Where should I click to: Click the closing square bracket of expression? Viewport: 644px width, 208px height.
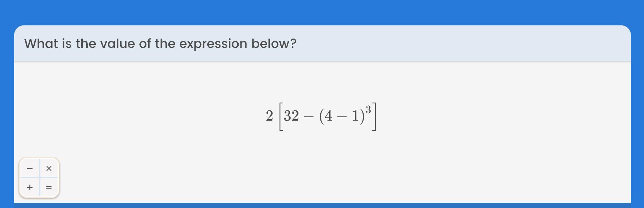(x=374, y=116)
